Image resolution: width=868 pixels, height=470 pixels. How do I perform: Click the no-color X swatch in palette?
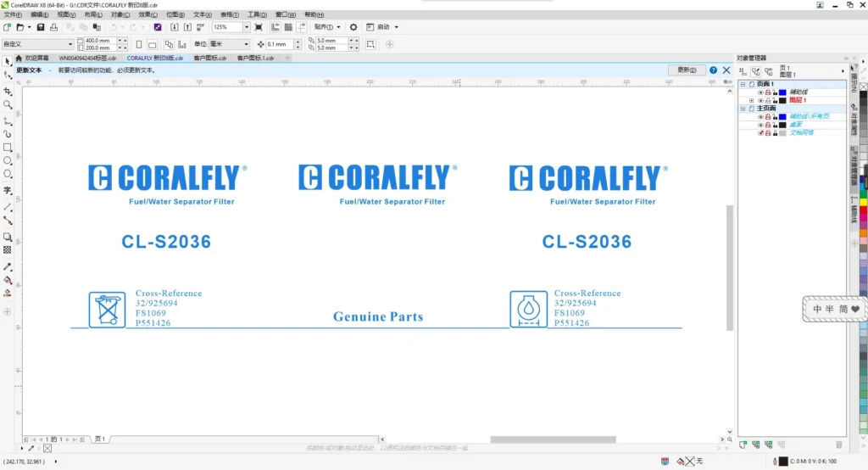(864, 87)
